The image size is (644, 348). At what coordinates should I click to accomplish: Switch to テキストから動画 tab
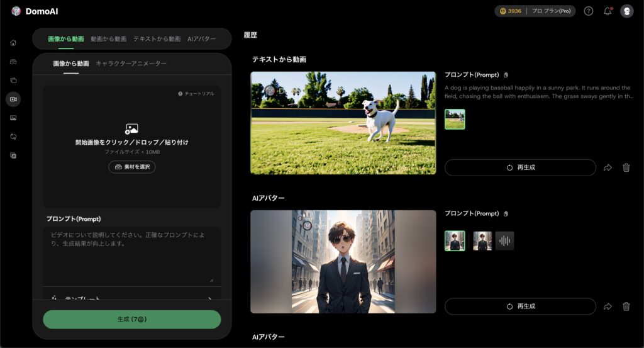(157, 39)
